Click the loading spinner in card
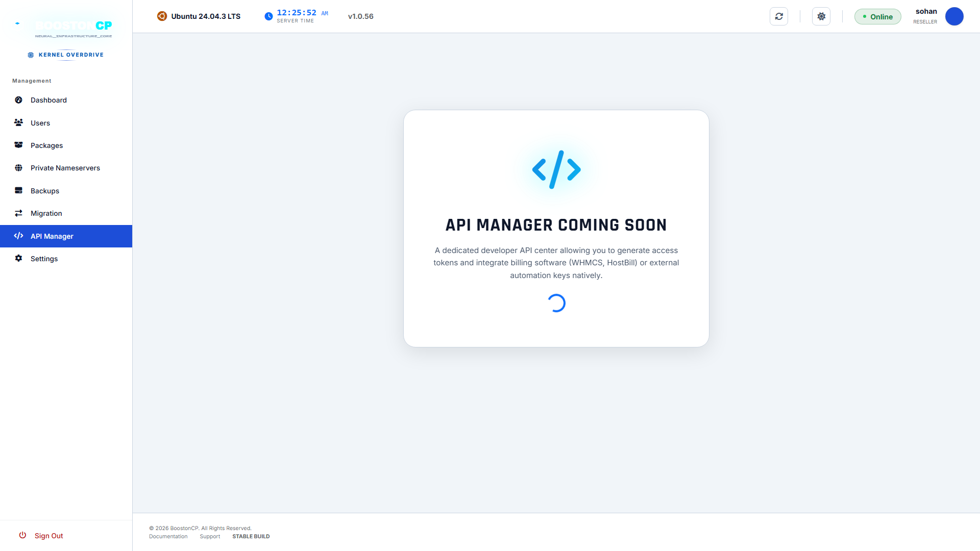The image size is (980, 551). pos(556,303)
